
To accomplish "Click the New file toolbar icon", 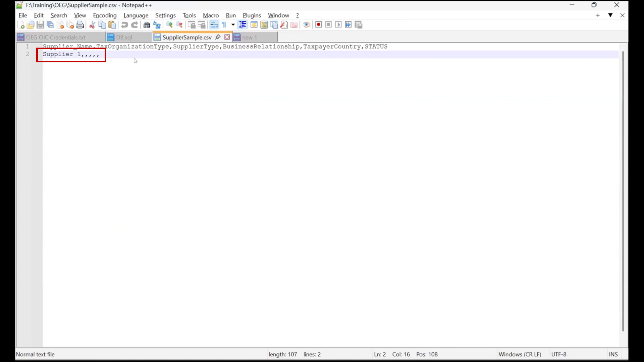I will (x=21, y=25).
